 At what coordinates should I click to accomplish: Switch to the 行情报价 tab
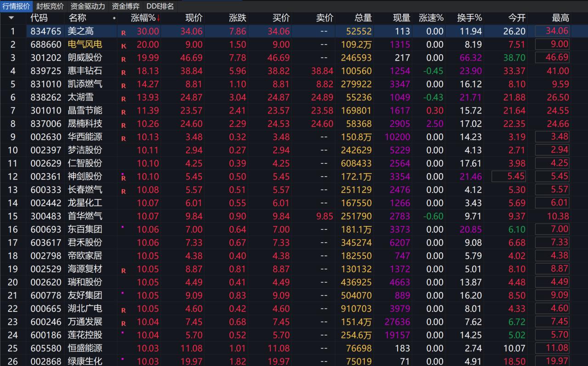pos(17,6)
